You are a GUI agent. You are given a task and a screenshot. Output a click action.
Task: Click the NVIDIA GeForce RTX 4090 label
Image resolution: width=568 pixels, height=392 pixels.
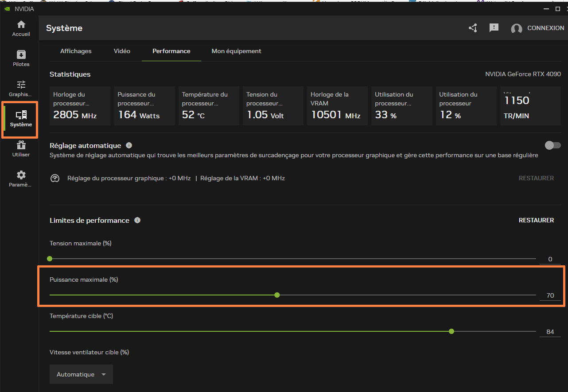tap(523, 74)
